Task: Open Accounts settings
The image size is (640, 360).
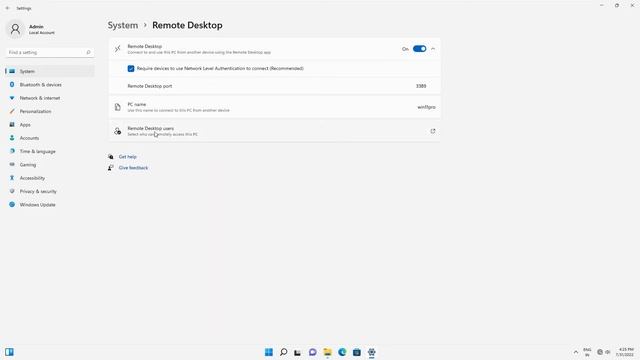Action: [x=49, y=138]
